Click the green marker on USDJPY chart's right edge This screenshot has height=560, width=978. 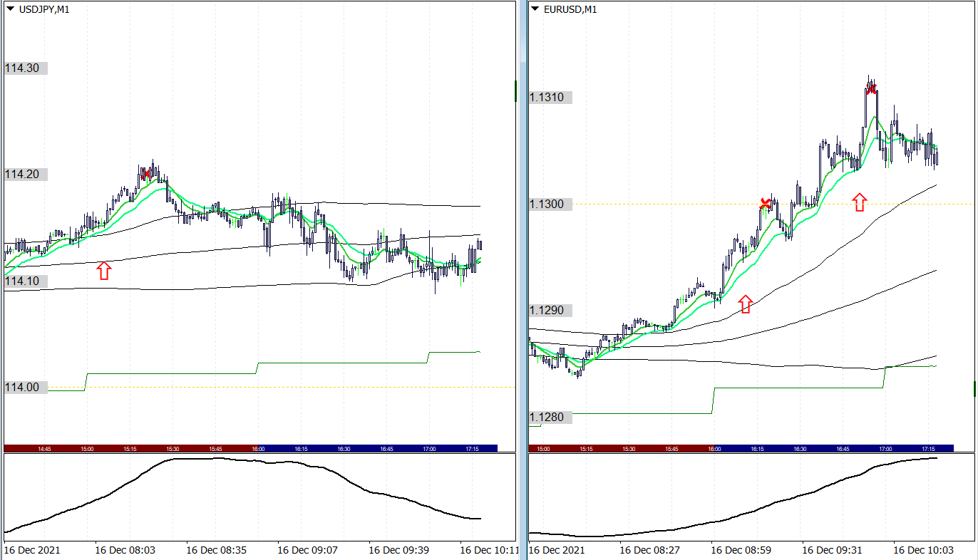[515, 91]
